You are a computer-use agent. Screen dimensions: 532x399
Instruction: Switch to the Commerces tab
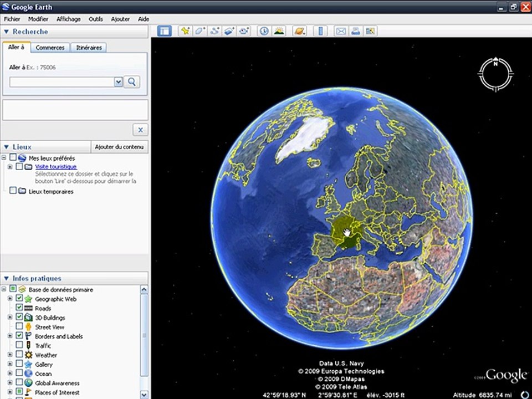50,48
